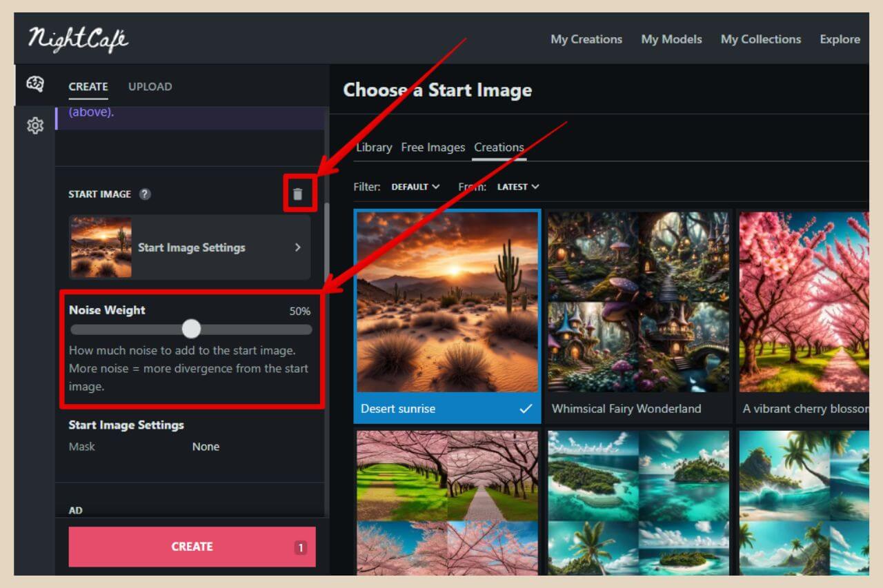Viewport: 883px width, 588px height.
Task: Click the Start Image help question mark
Action: 145,194
